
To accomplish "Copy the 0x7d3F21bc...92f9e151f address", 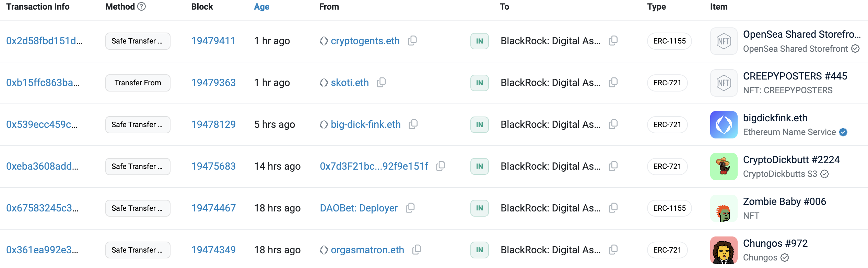I will click(441, 166).
